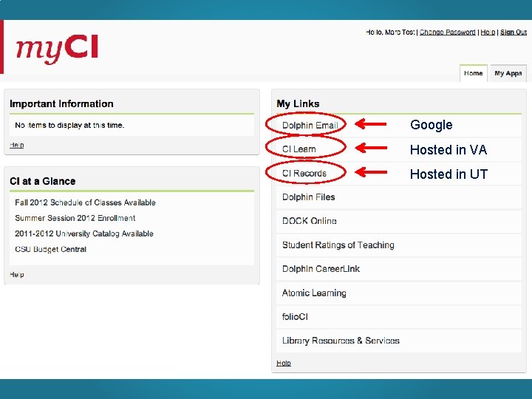
Task: Click 'No items to display at this time.'
Action: [x=69, y=125]
